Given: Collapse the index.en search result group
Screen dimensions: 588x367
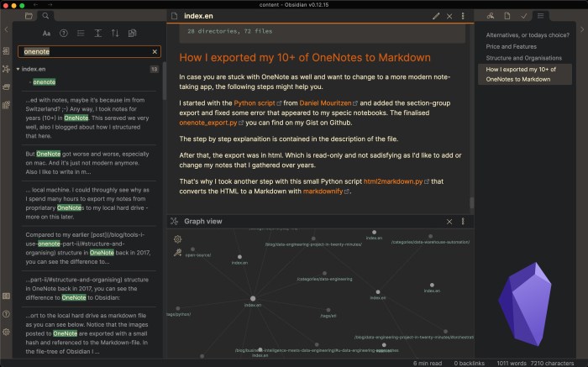Looking at the screenshot, I should (18, 69).
